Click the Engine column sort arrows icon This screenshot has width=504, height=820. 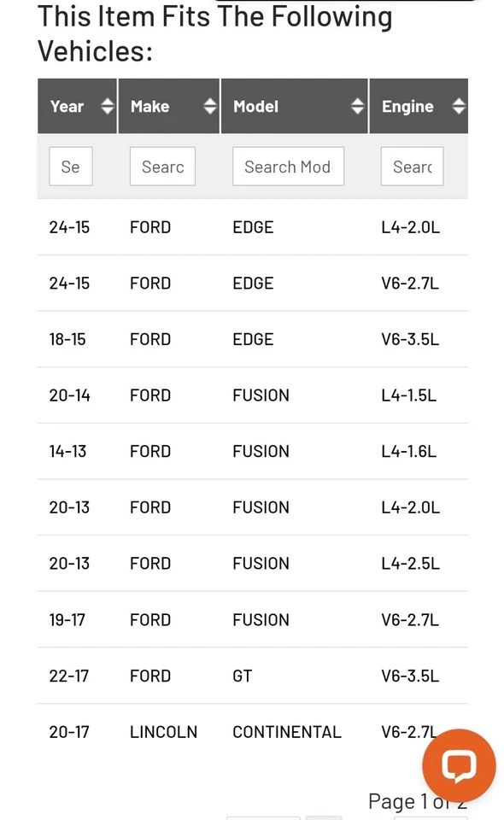pos(459,106)
